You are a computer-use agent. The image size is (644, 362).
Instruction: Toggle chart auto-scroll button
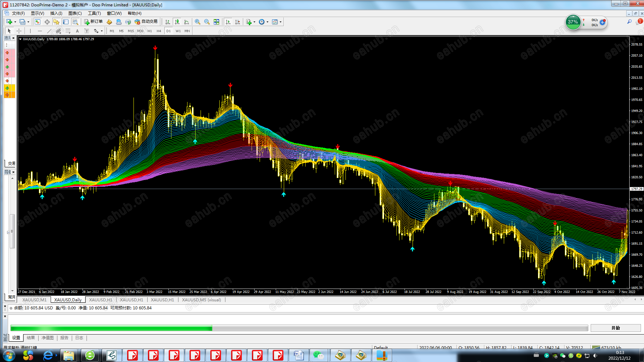point(228,22)
